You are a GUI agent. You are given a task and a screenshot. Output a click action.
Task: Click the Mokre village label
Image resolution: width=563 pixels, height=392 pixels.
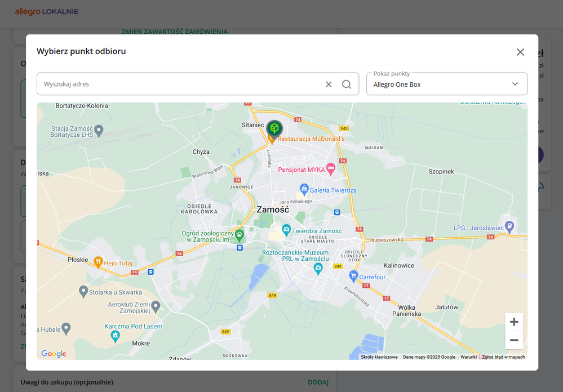[141, 344]
